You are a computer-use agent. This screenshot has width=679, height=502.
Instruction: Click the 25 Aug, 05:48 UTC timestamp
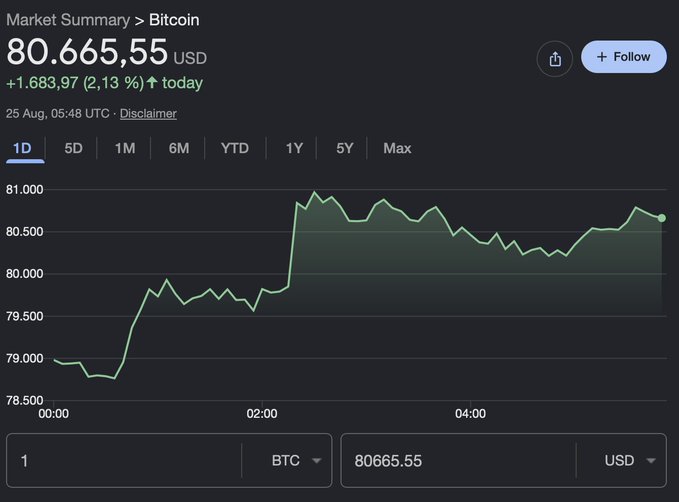[x=57, y=113]
